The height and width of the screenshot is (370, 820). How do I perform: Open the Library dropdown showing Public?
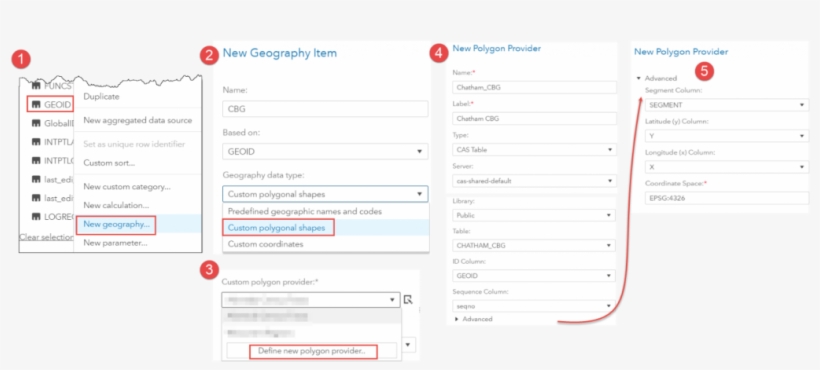[534, 215]
